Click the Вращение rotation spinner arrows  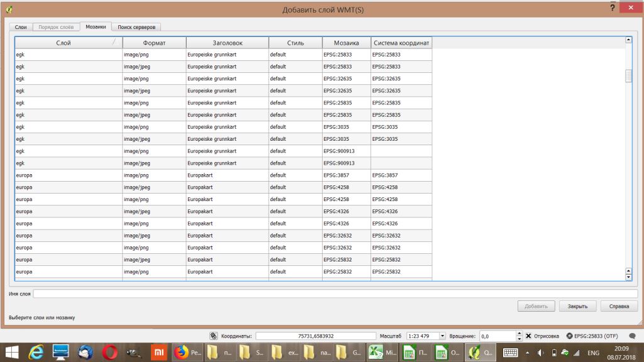coord(519,336)
